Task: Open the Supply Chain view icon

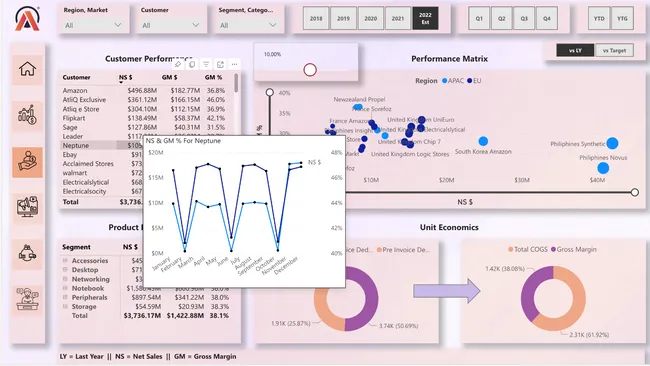Action: pos(27,253)
